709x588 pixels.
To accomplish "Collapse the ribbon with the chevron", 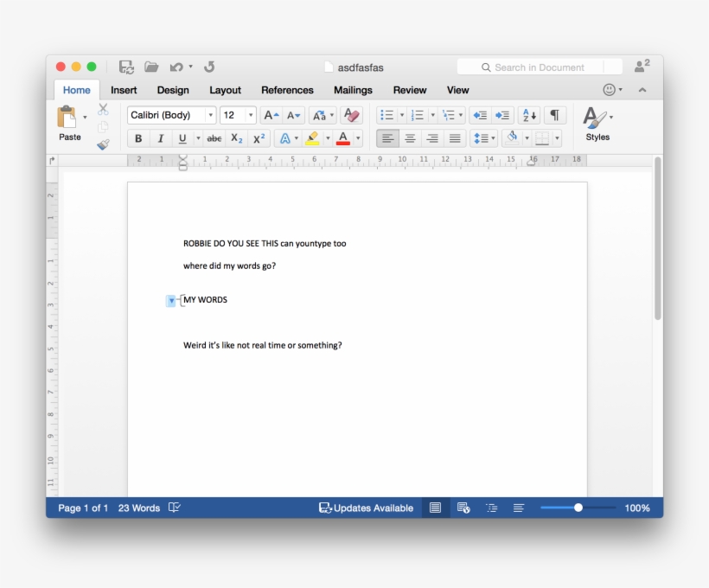I will 642,90.
